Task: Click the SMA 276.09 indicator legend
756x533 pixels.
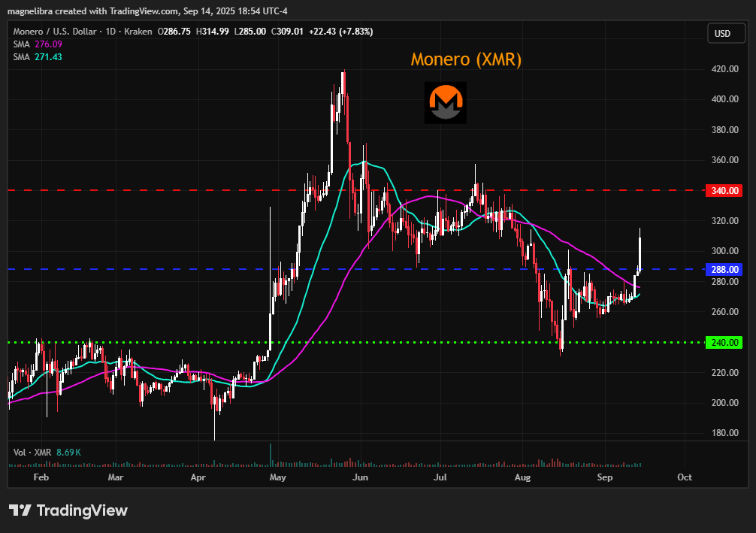Action: coord(38,44)
